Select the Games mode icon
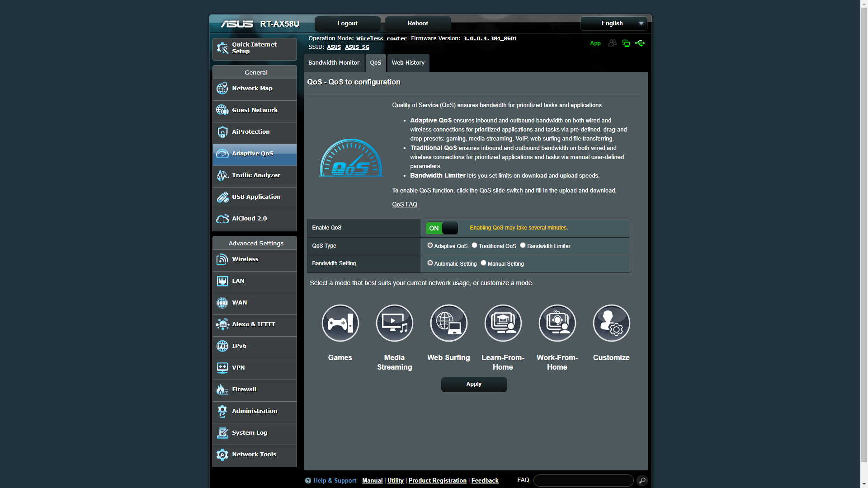This screenshot has height=488, width=868. pos(340,323)
